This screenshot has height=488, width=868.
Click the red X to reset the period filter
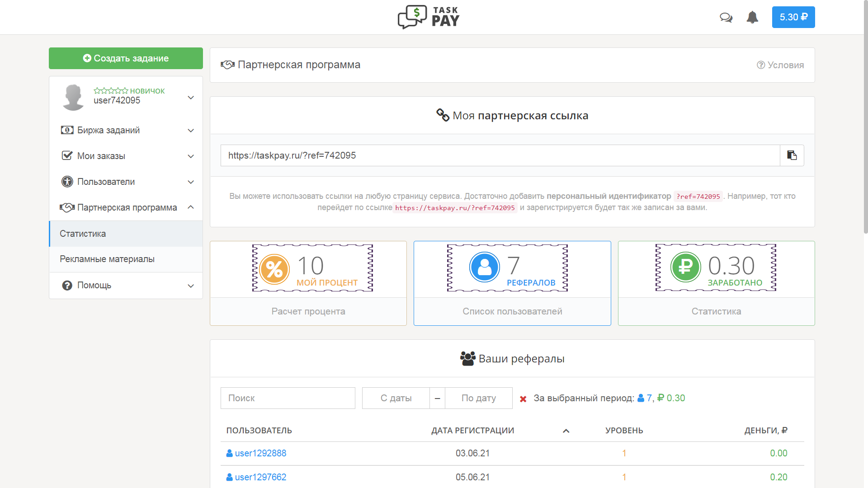coord(523,399)
